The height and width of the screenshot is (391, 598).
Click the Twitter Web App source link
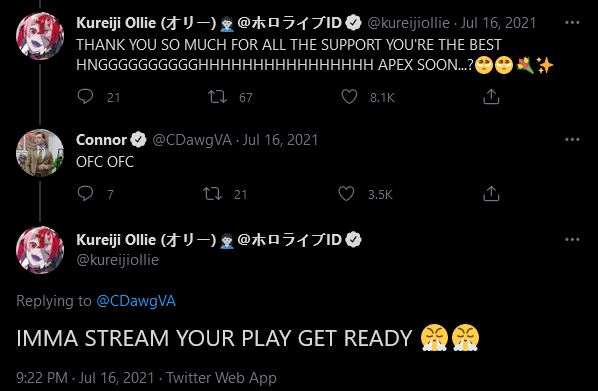click(x=221, y=378)
